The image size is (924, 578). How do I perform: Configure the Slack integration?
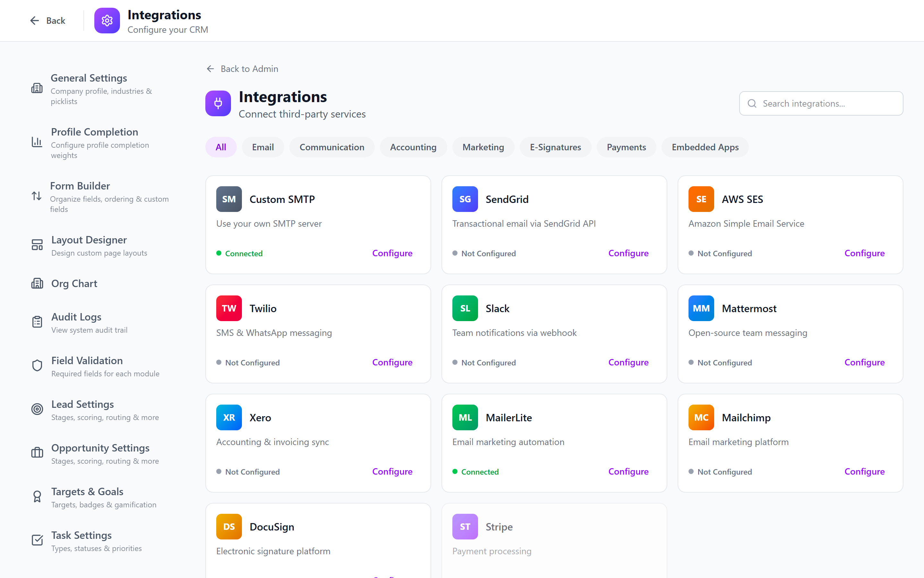click(x=628, y=363)
